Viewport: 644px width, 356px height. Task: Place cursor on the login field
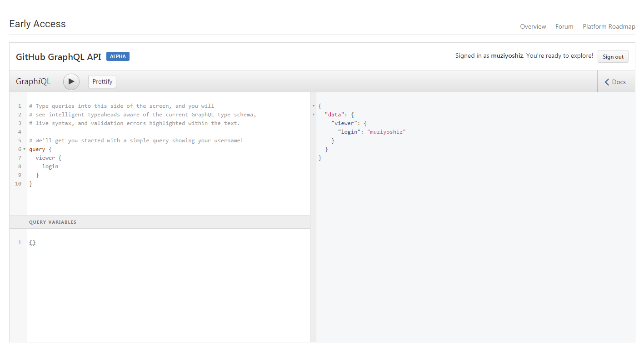50,166
